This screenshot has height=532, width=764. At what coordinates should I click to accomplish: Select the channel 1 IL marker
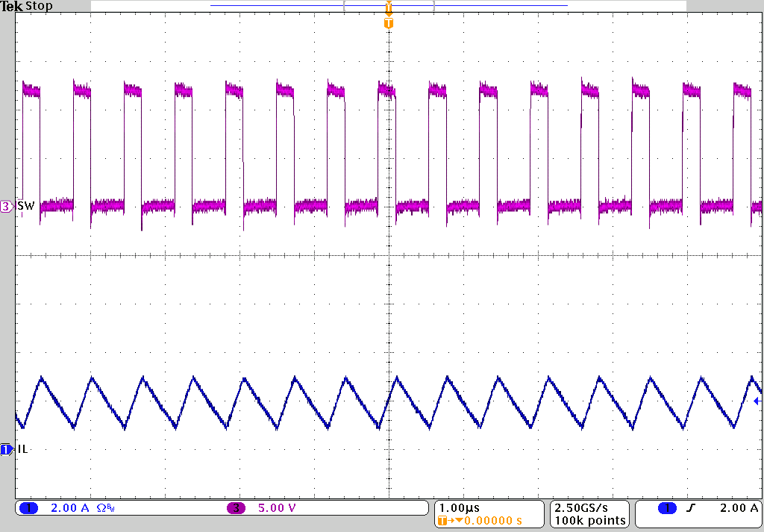pyautogui.click(x=6, y=448)
